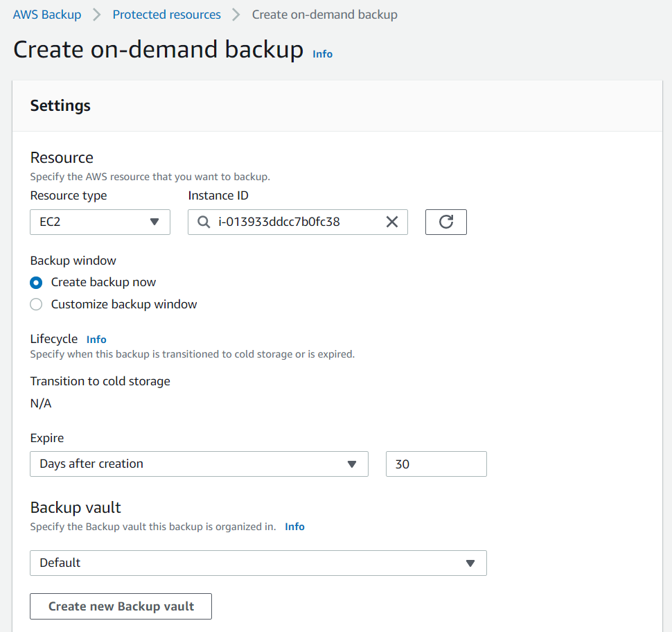Open Info link next to page title
This screenshot has height=632, width=672.
(322, 54)
